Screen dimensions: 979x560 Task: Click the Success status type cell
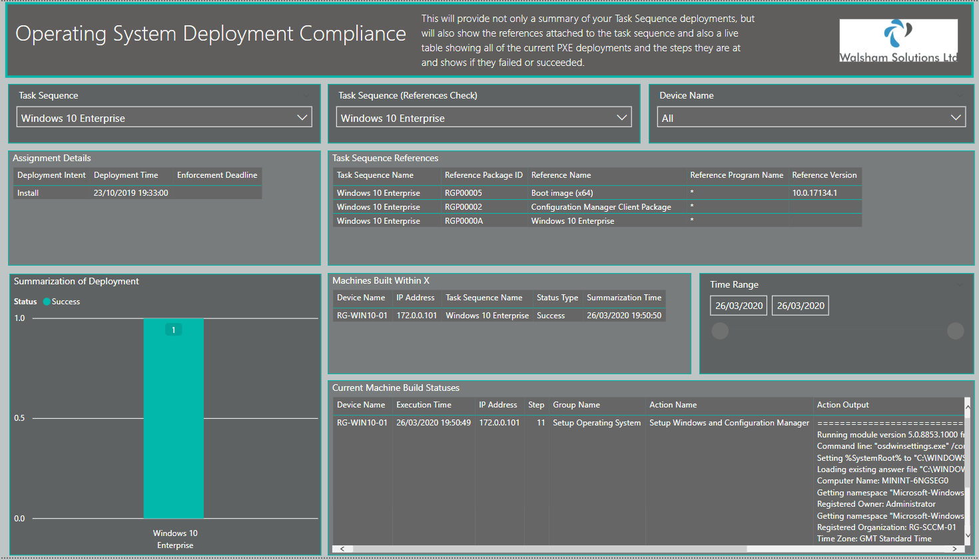[551, 316]
